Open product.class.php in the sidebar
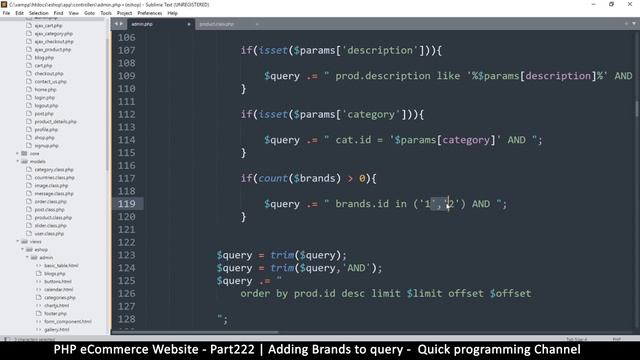 53,218
